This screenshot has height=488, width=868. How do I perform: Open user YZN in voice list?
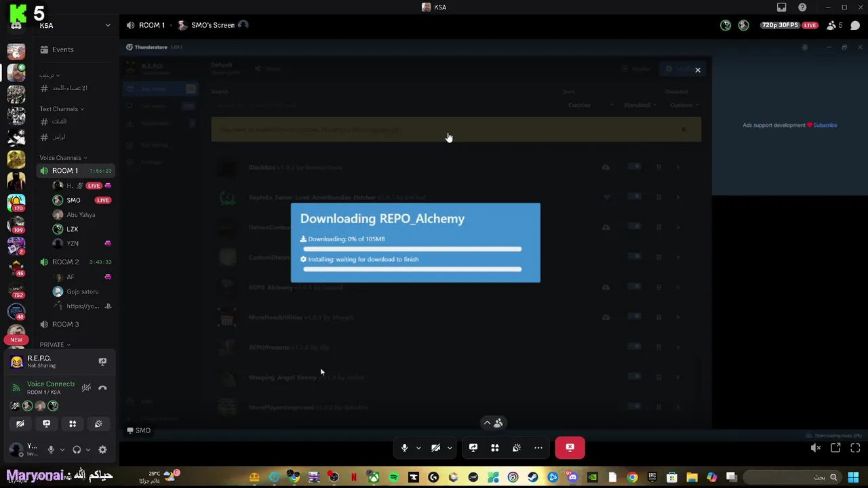[x=73, y=243]
